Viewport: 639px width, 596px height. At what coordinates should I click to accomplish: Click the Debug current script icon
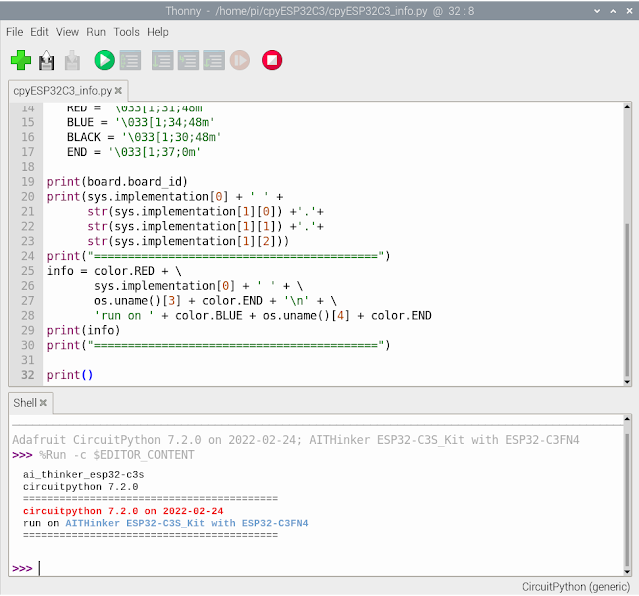[130, 60]
